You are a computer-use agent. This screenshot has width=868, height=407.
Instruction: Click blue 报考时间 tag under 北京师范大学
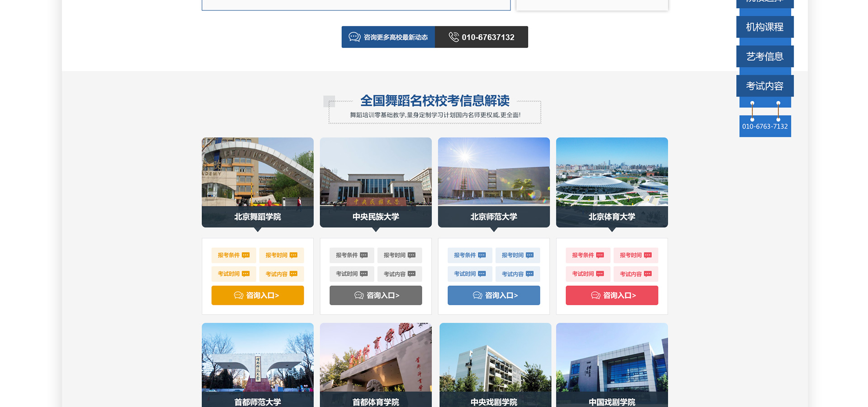[517, 256]
